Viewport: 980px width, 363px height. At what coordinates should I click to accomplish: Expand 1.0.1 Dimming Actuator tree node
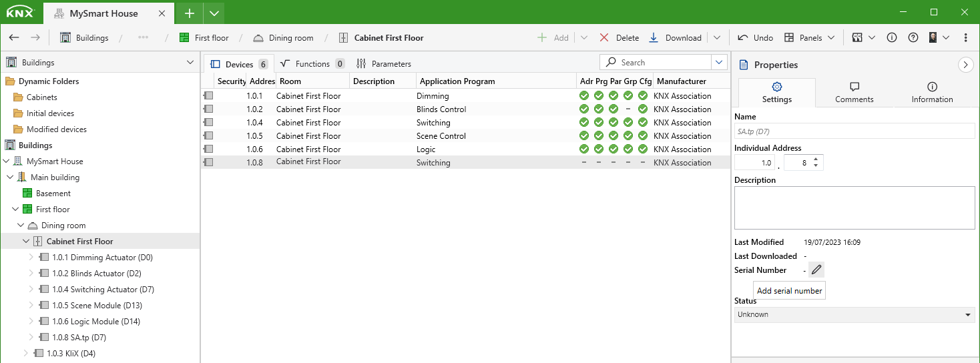click(31, 258)
